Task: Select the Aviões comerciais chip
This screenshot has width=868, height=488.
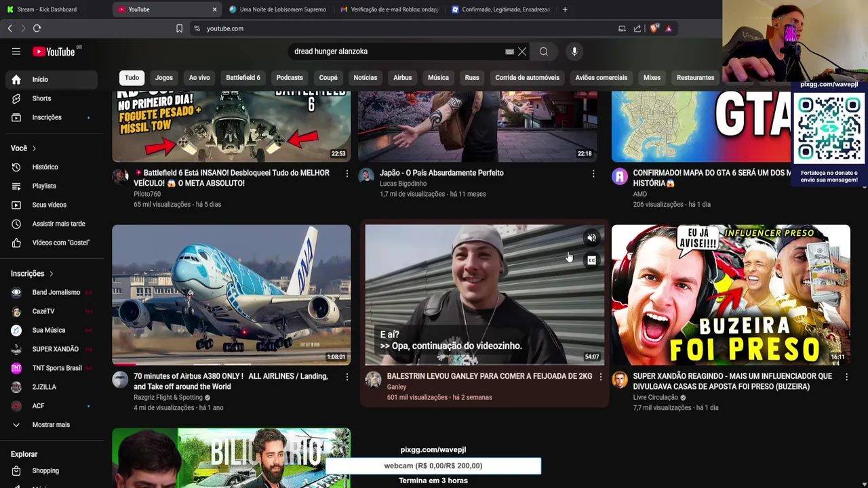Action: click(601, 77)
